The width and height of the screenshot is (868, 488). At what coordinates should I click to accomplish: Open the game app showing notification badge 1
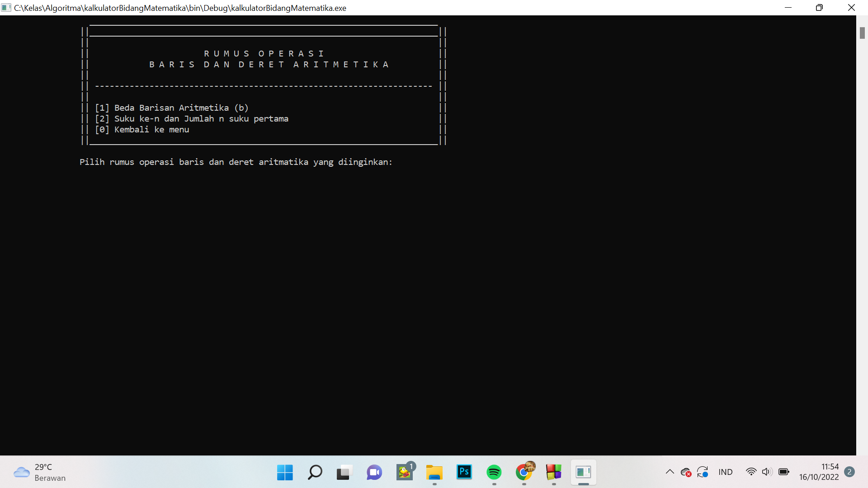pos(404,472)
